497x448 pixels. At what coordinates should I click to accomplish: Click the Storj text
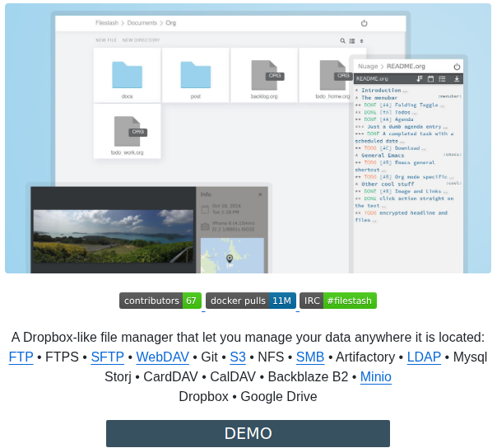coord(118,377)
